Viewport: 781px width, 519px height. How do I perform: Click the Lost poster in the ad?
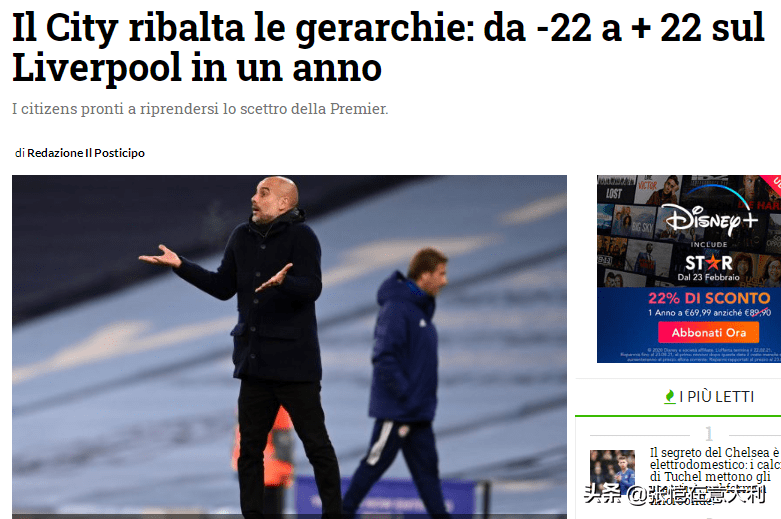tap(616, 190)
